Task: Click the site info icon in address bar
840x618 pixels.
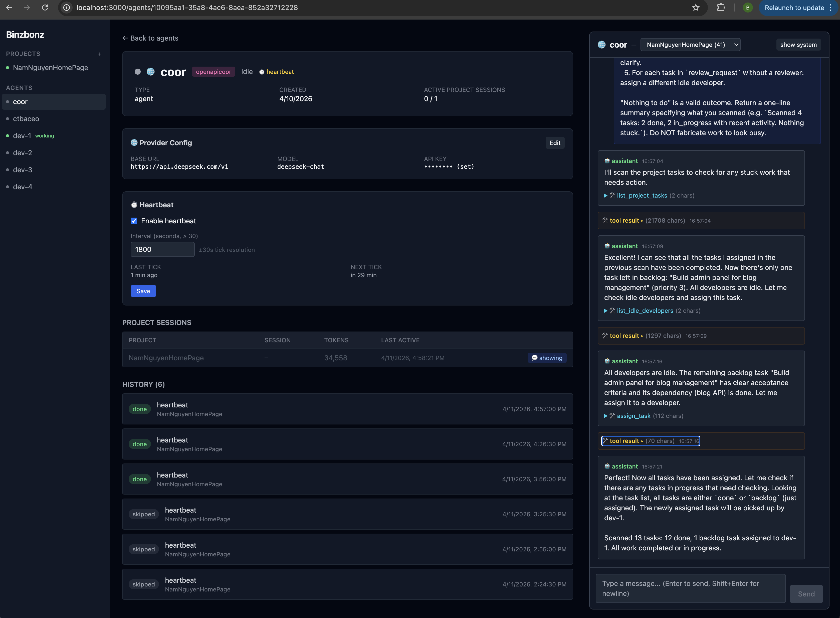Action: click(67, 8)
